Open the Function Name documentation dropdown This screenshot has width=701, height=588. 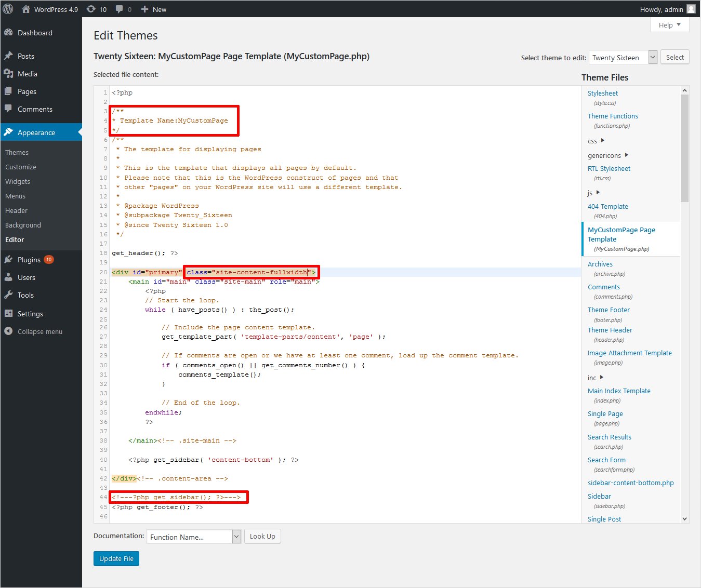[x=194, y=537]
